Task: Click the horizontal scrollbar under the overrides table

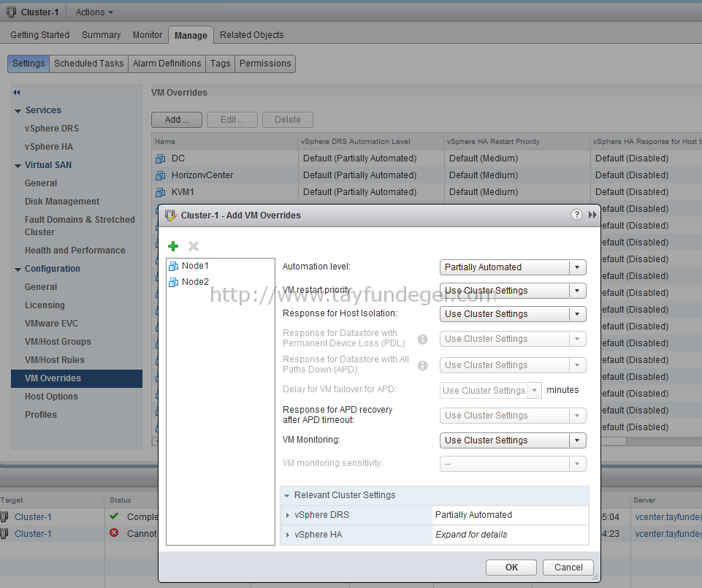Action: (x=614, y=442)
